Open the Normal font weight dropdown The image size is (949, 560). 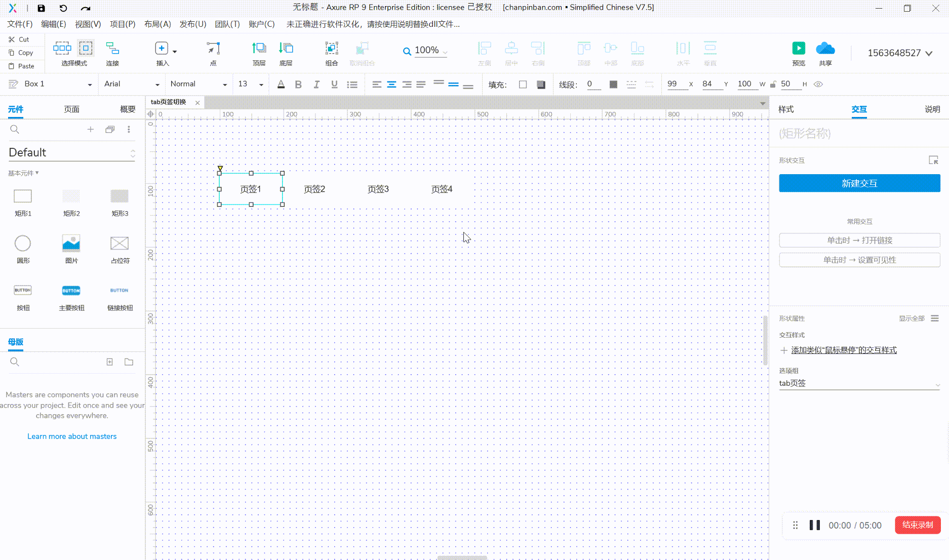[199, 84]
